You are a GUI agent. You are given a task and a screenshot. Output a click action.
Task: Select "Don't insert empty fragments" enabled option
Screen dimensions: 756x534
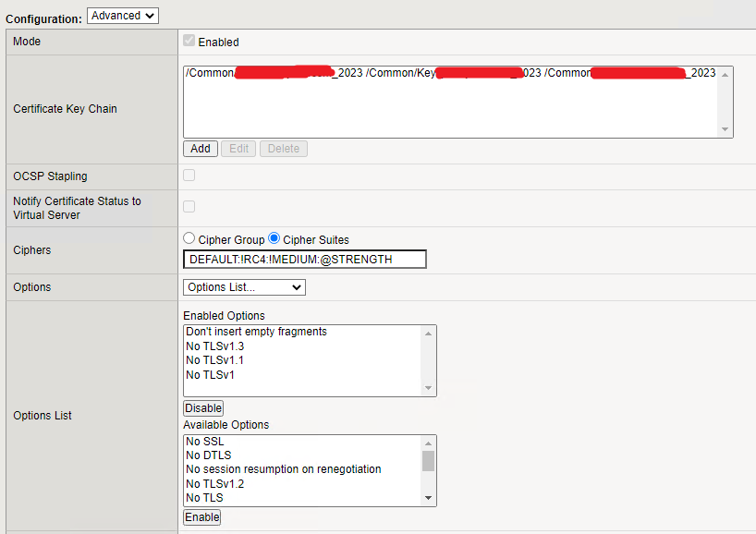pyautogui.click(x=257, y=332)
